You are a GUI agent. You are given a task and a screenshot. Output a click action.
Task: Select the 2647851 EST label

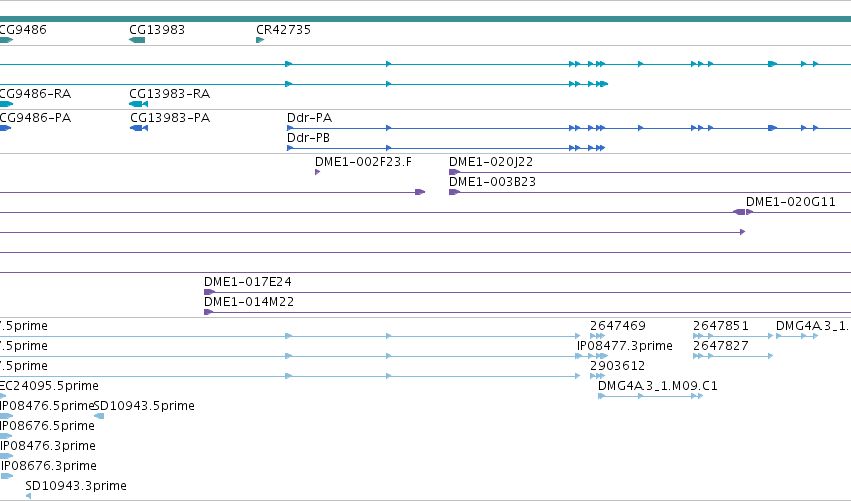pos(721,326)
